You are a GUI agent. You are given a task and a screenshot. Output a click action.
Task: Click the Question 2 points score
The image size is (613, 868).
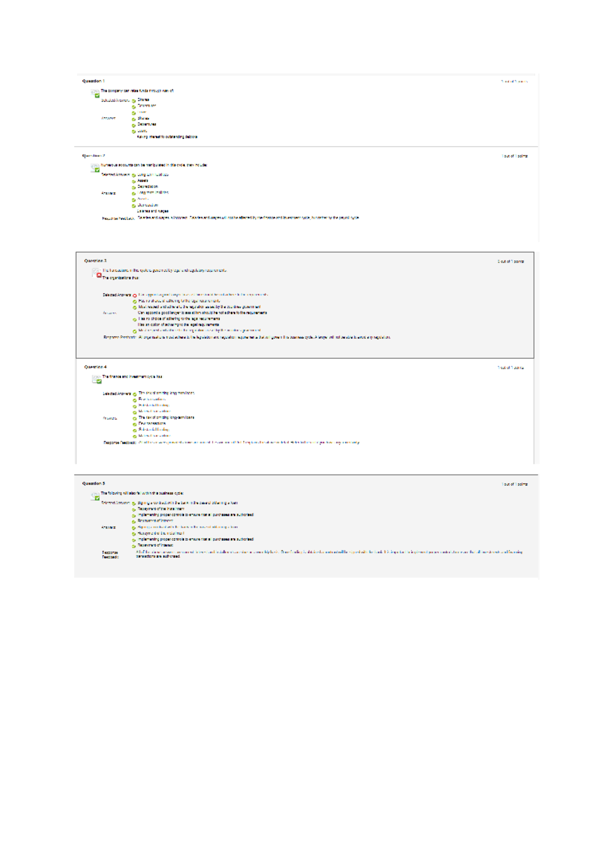(514, 156)
